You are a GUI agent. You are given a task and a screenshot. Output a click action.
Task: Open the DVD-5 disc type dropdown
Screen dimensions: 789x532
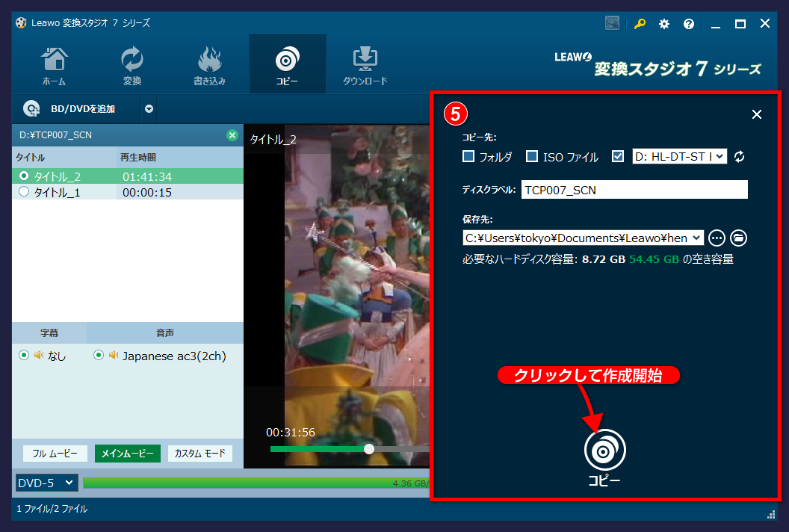point(47,483)
